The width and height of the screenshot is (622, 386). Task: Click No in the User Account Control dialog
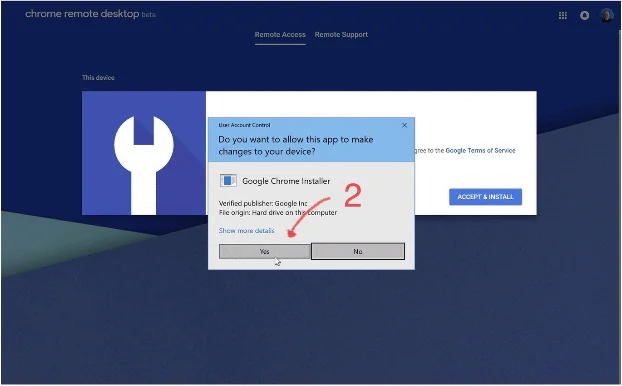click(x=358, y=252)
